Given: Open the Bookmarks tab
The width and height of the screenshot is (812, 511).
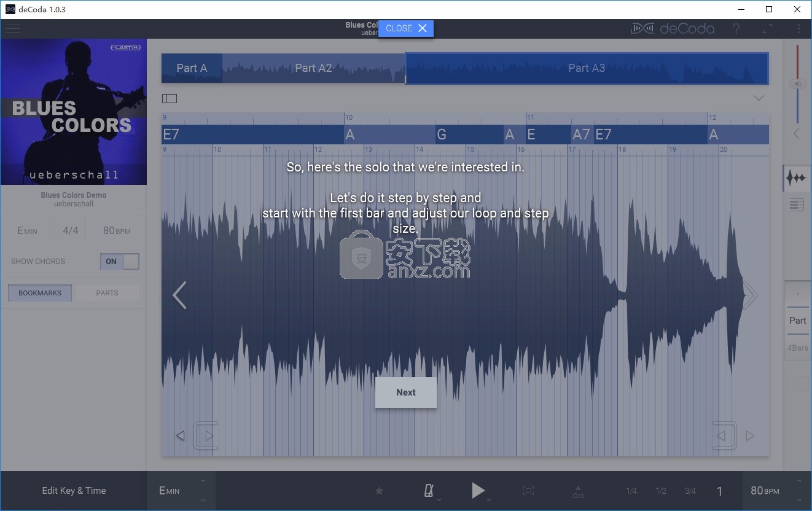Looking at the screenshot, I should (40, 293).
